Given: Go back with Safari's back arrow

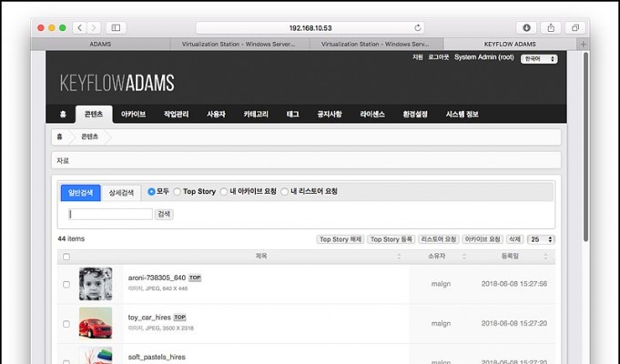Looking at the screenshot, I should pyautogui.click(x=79, y=27).
